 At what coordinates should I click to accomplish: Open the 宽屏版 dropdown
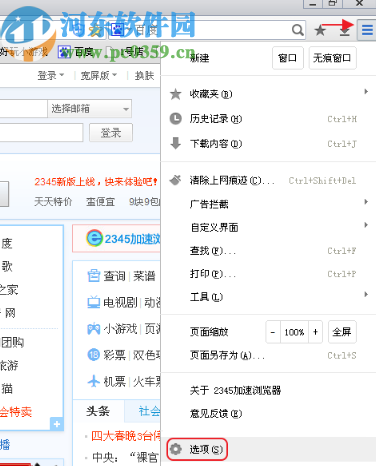(x=99, y=76)
